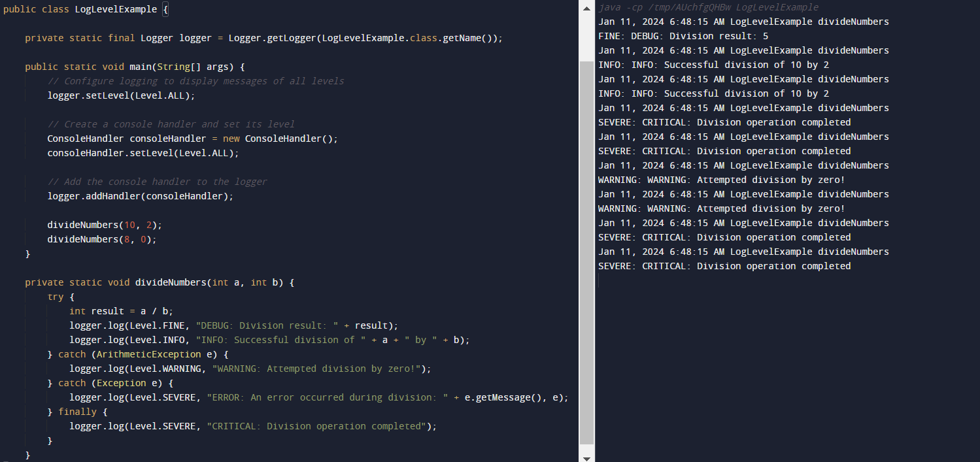
Task: Place cursor on 'logger.setLevel(Level.ALL);' line
Action: point(121,95)
